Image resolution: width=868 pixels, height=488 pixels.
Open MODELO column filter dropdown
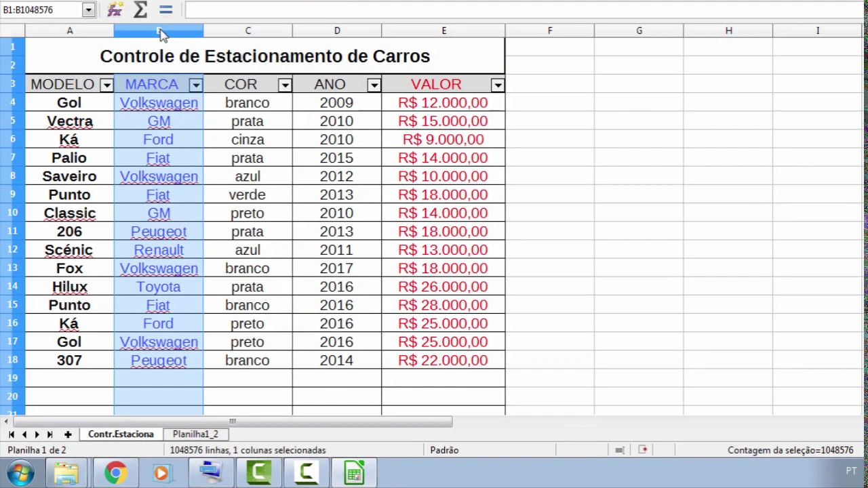tap(106, 85)
